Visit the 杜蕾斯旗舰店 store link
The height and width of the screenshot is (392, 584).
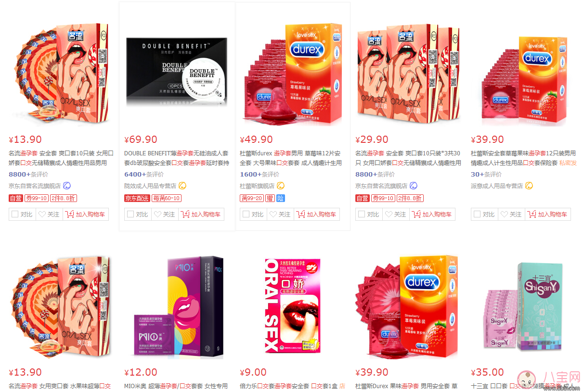[257, 186]
